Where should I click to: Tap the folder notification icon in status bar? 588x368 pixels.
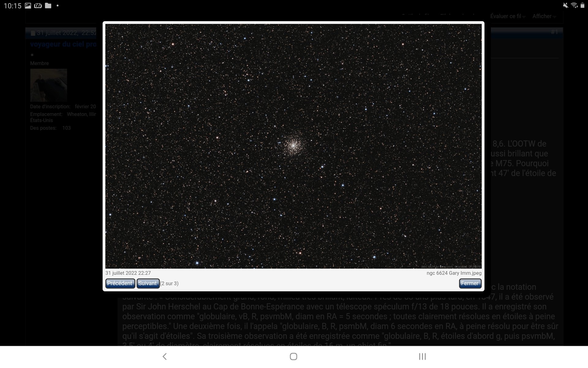48,6
